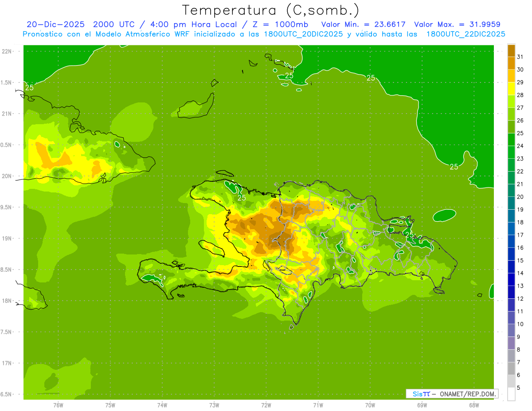Click the 75W longitude axis label
Viewport: 532px width, 411px height.
pos(110,405)
